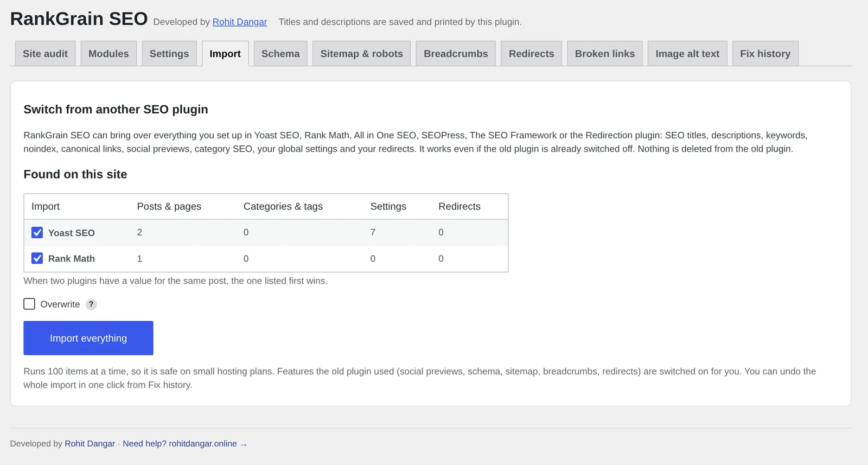Enable the Overwrite checkbox

click(x=29, y=304)
